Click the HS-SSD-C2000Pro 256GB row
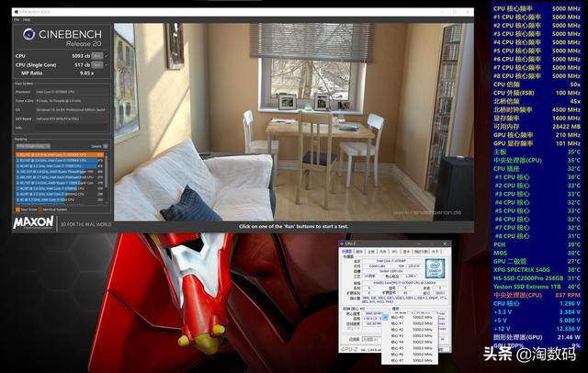Viewport: 588px width, 373px height. pyautogui.click(x=537, y=278)
